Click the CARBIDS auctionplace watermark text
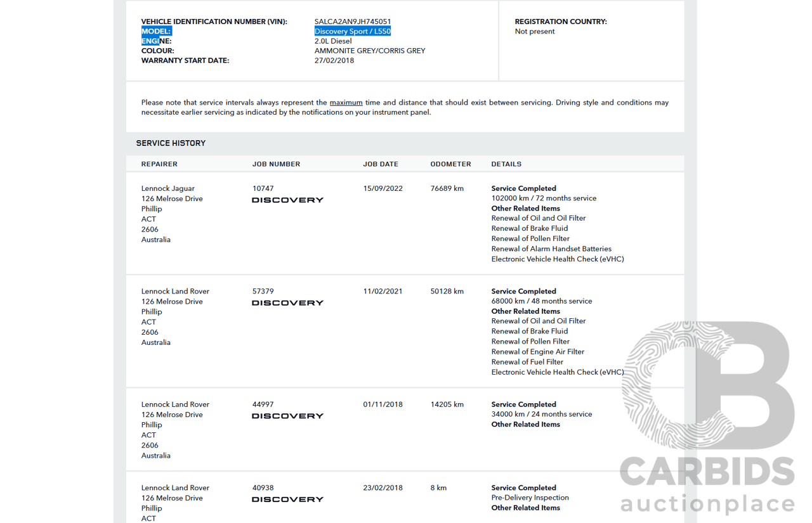 point(707,486)
